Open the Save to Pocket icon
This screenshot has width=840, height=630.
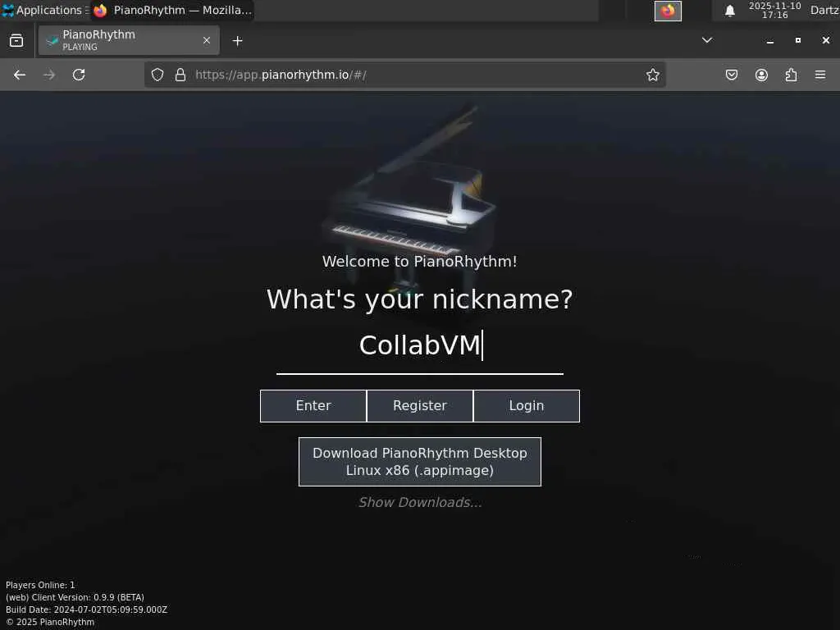731,75
